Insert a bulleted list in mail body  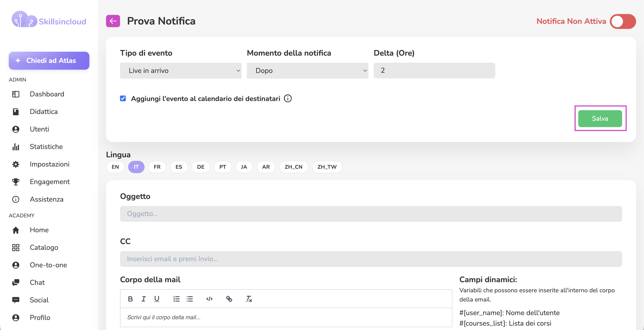click(x=190, y=299)
